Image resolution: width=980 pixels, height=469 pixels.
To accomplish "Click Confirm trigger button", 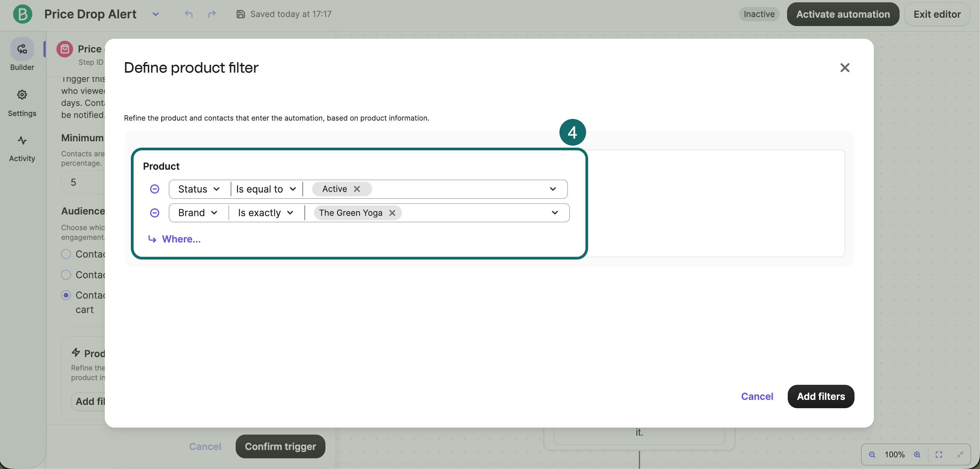I will coord(280,446).
